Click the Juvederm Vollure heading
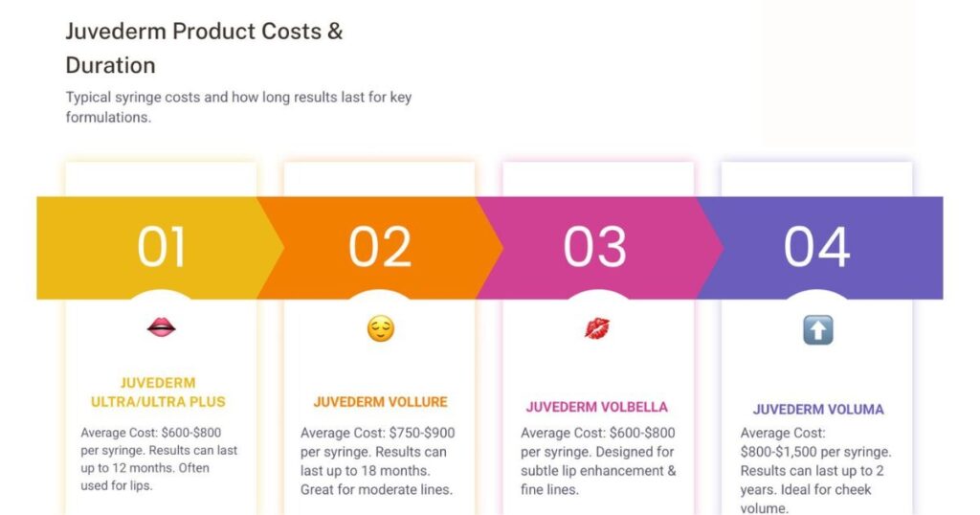The height and width of the screenshot is (515, 980). (x=380, y=401)
